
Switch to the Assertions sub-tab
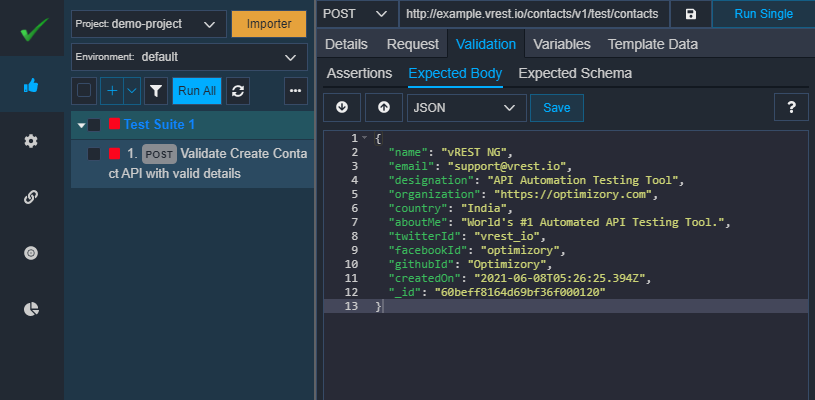(359, 74)
